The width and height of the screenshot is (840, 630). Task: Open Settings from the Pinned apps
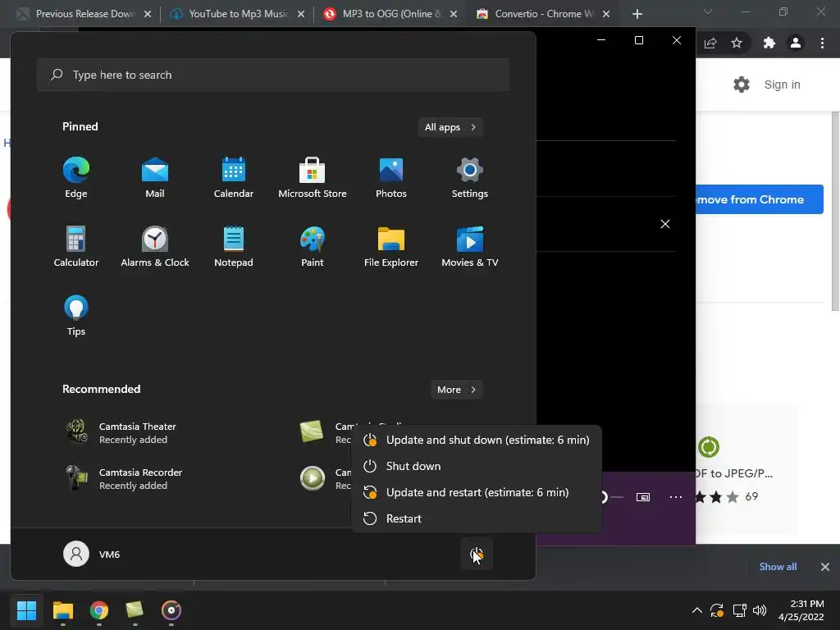pyautogui.click(x=470, y=178)
